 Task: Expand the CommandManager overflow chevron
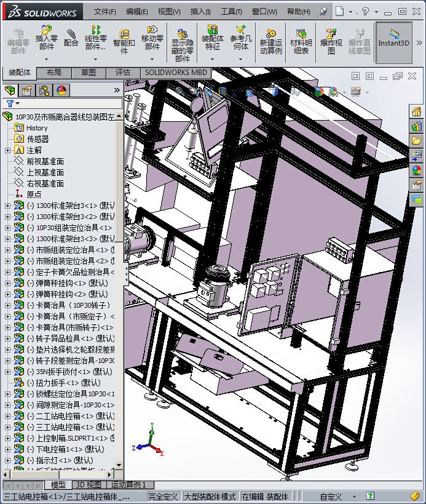[x=419, y=42]
